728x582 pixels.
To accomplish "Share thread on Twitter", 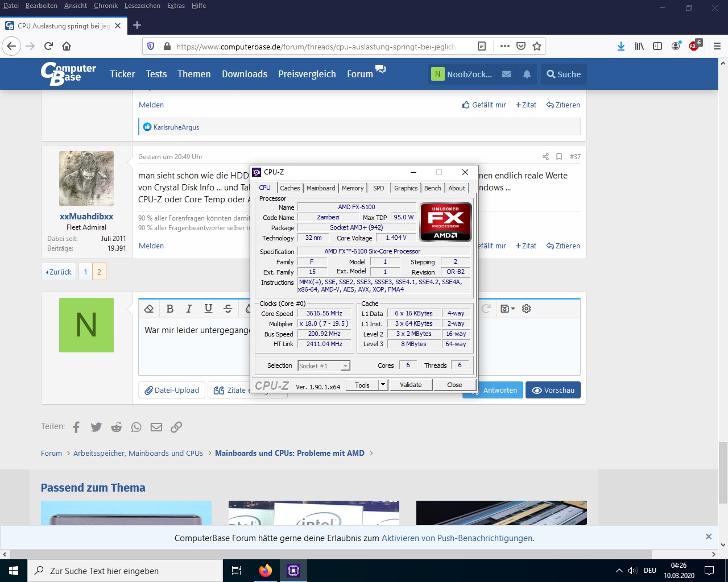I will (x=96, y=427).
